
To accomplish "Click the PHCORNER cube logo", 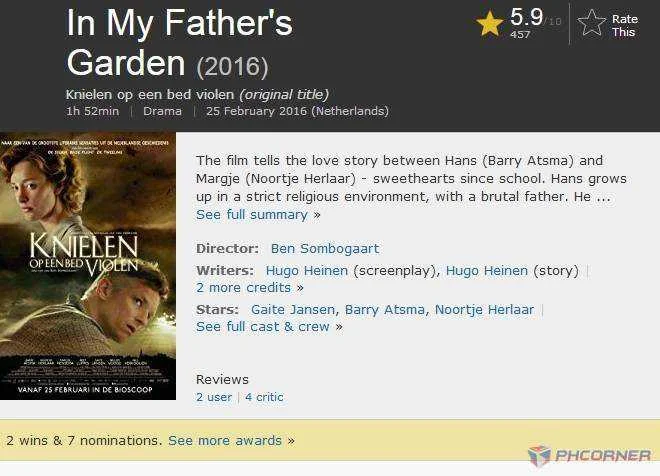I will click(539, 456).
